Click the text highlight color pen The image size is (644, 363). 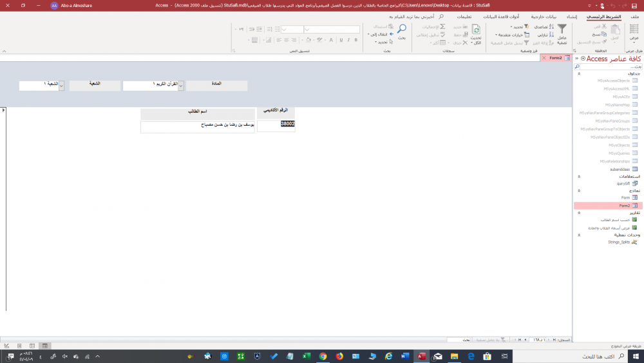pos(319,40)
